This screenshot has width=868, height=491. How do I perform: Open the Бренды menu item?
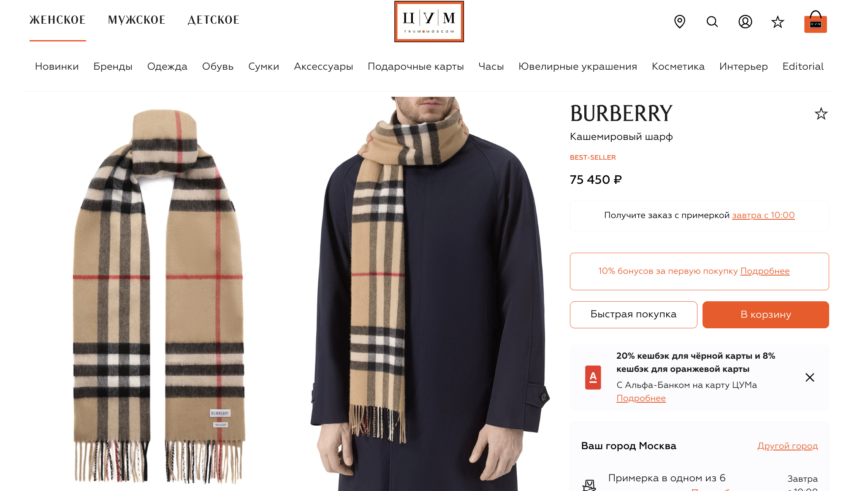point(113,66)
